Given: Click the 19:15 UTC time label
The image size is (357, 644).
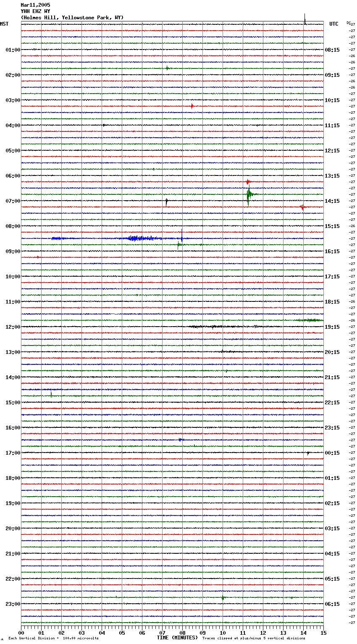Looking at the screenshot, I should [332, 327].
